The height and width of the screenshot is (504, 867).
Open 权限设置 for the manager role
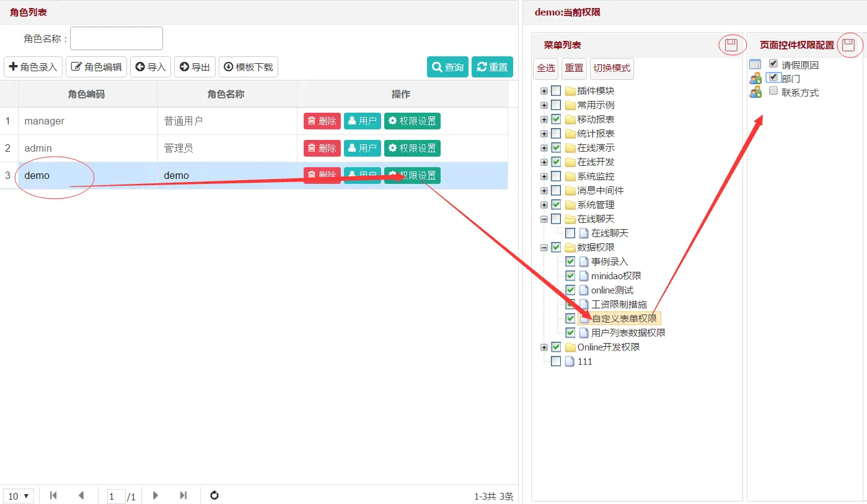(412, 121)
